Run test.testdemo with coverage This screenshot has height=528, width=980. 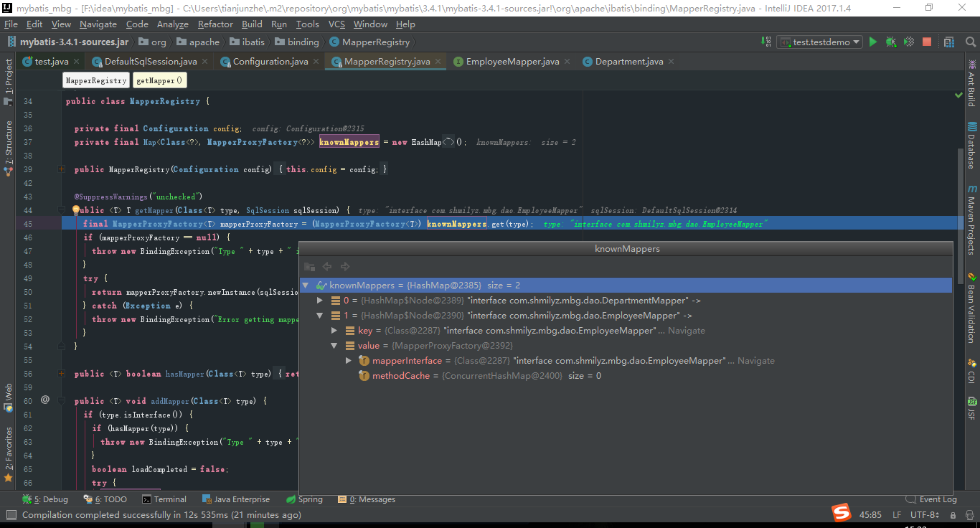point(908,42)
